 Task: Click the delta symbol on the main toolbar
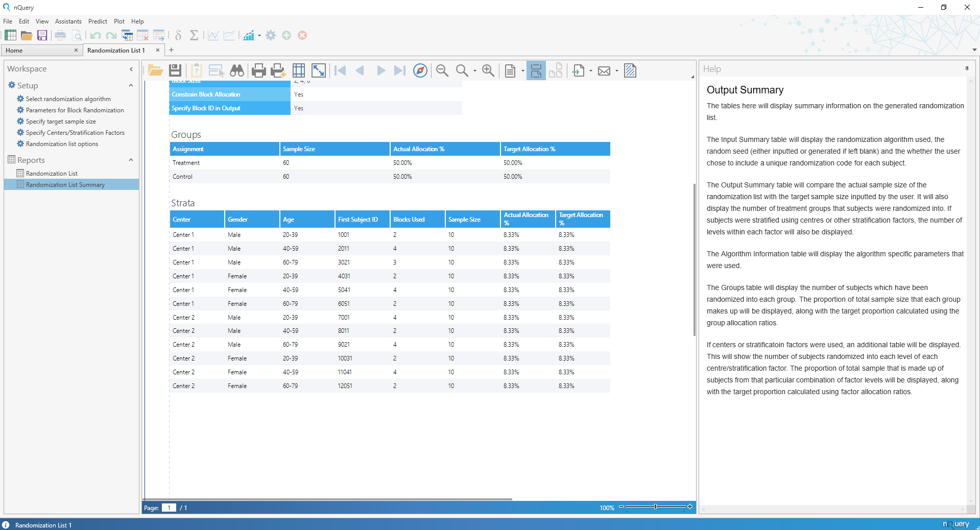pos(177,35)
